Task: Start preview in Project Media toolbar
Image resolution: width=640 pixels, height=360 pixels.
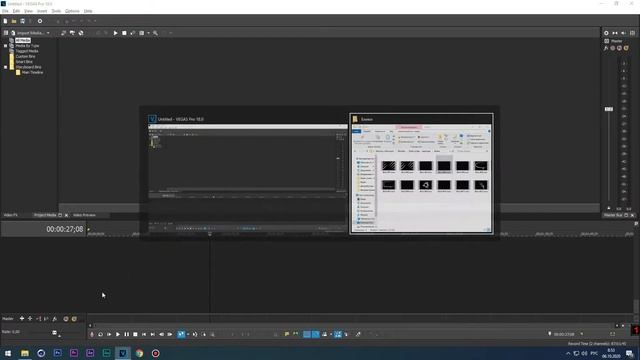Action: 116,33
